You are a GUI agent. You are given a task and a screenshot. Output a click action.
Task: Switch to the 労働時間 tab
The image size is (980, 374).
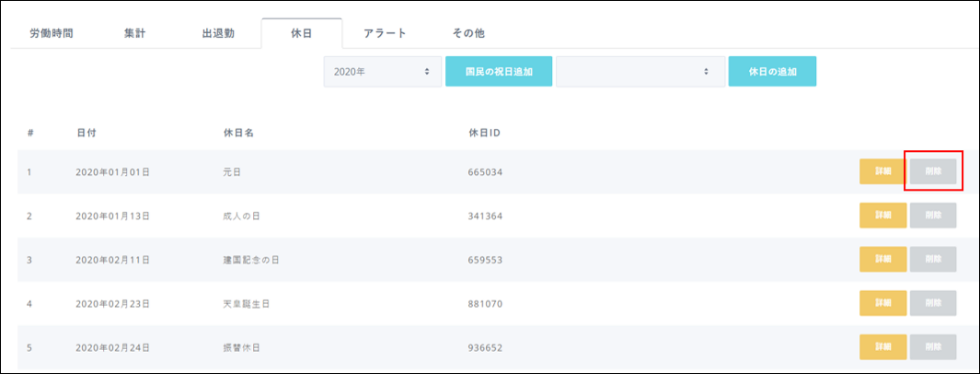tap(52, 33)
